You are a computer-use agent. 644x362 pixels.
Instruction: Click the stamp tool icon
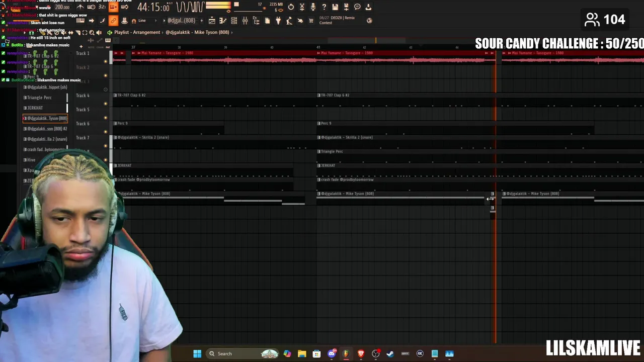tap(124, 21)
